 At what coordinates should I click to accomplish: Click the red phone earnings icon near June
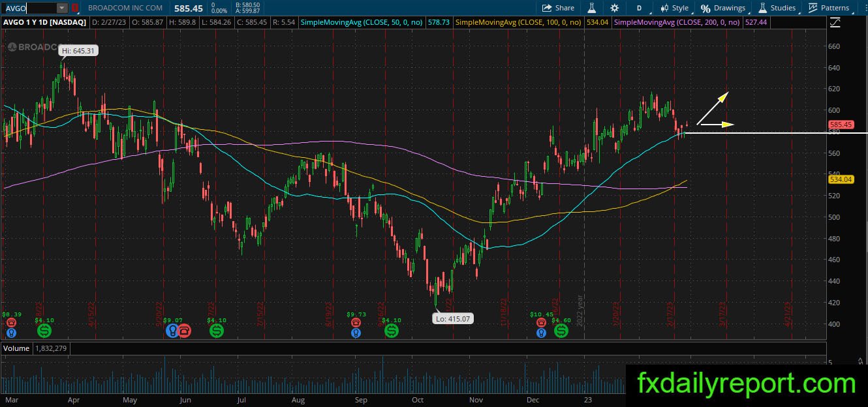pyautogui.click(x=184, y=331)
